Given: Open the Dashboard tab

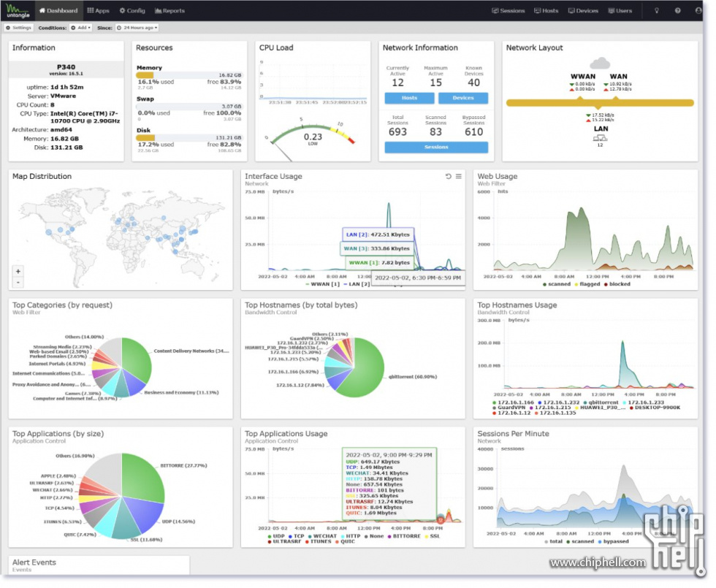Looking at the screenshot, I should tap(58, 10).
